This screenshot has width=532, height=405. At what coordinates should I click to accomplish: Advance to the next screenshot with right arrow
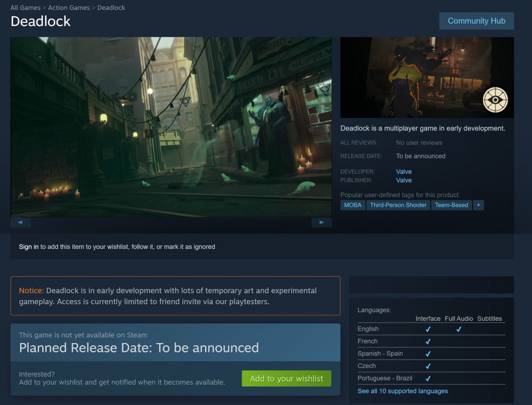pyautogui.click(x=321, y=222)
